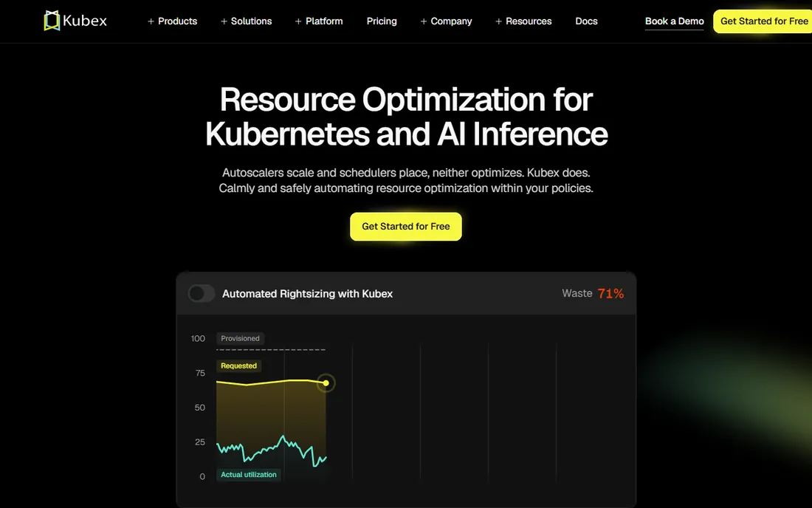
Task: Click the 50 axis label
Action: click(x=200, y=408)
